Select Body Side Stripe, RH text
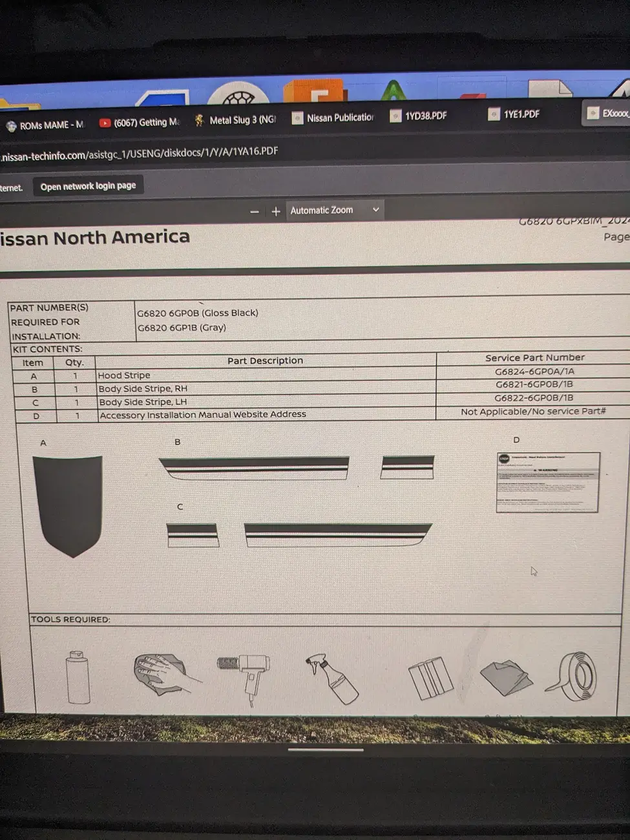The width and height of the screenshot is (630, 840). tap(143, 389)
